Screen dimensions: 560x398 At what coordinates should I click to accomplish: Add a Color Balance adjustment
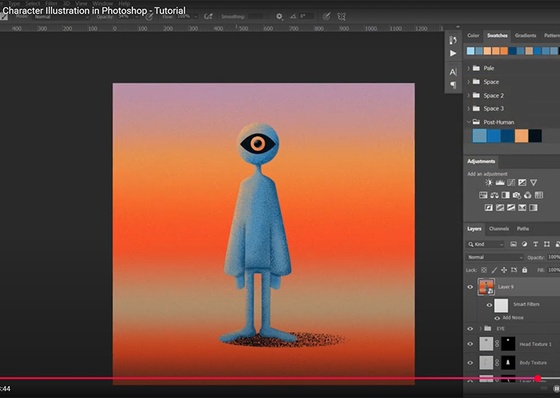tap(494, 195)
